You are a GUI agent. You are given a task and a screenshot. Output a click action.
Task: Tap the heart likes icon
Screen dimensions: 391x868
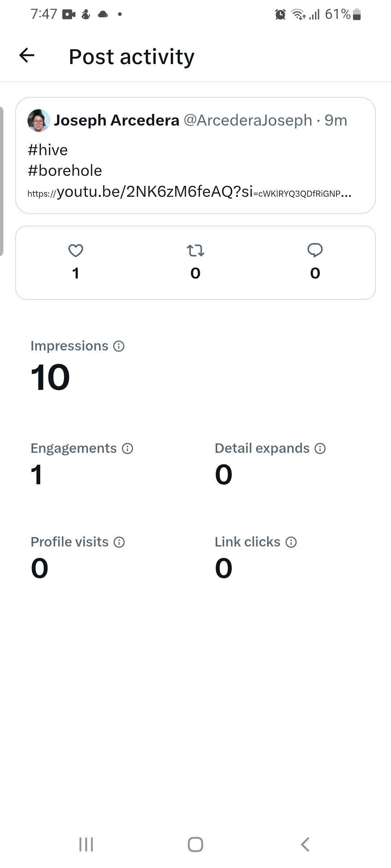(76, 250)
